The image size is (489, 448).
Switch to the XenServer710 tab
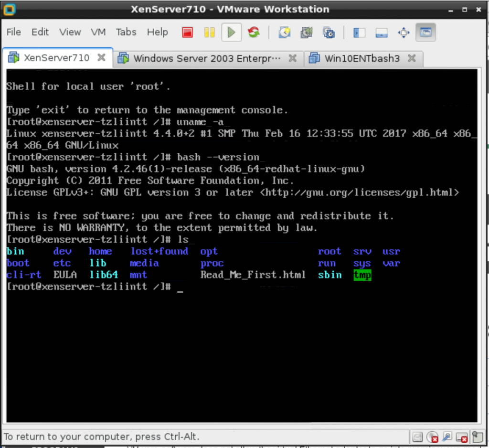tap(57, 58)
